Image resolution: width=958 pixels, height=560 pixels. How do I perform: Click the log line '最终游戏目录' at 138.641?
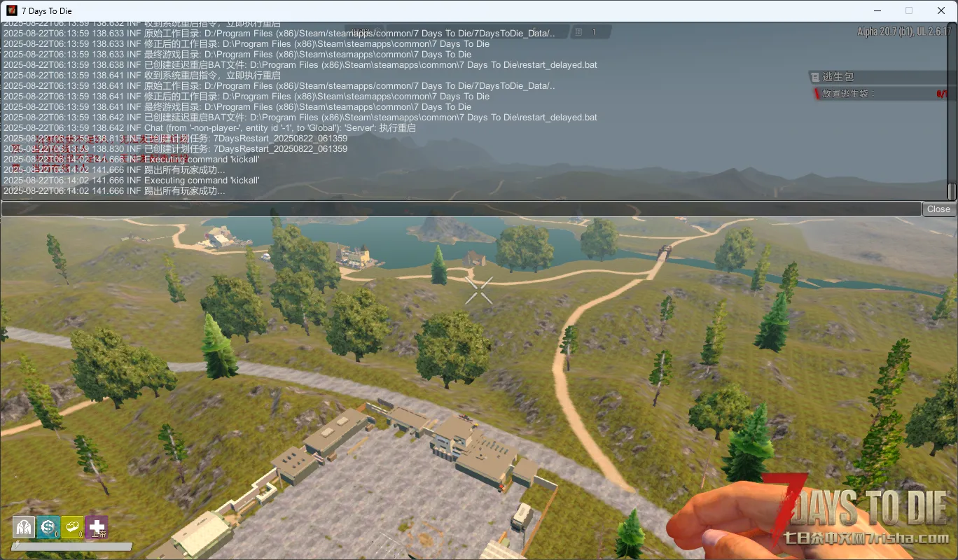click(237, 106)
